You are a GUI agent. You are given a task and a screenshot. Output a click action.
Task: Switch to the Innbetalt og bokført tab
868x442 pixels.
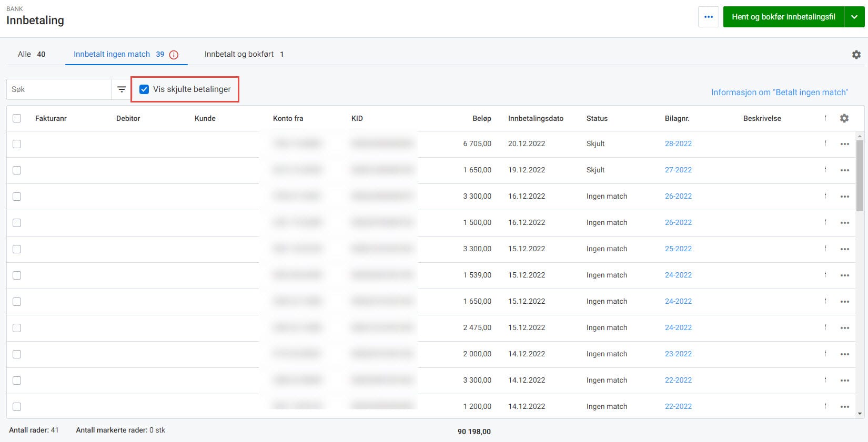click(244, 54)
